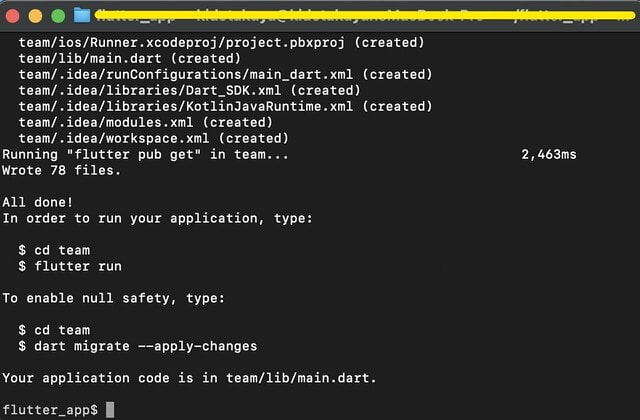Click 'Your application code is in team/lib/main.dart.'
The image size is (640, 420).
pyautogui.click(x=189, y=378)
